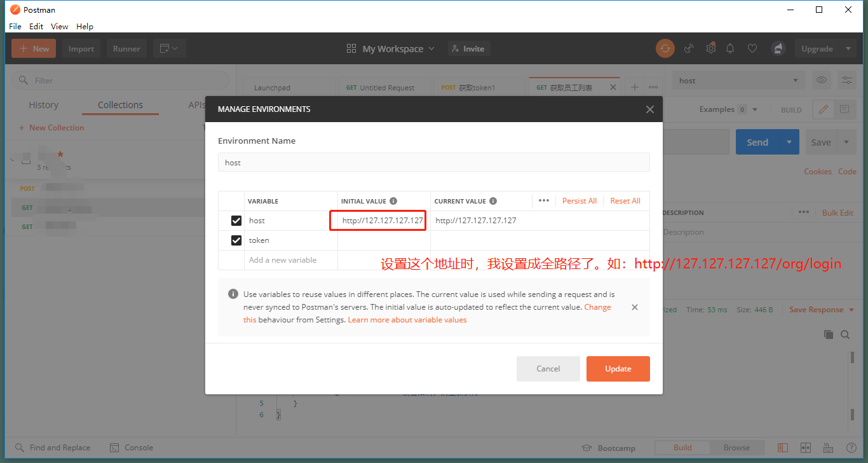Open the Send button dropdown arrow
868x463 pixels.
click(789, 142)
